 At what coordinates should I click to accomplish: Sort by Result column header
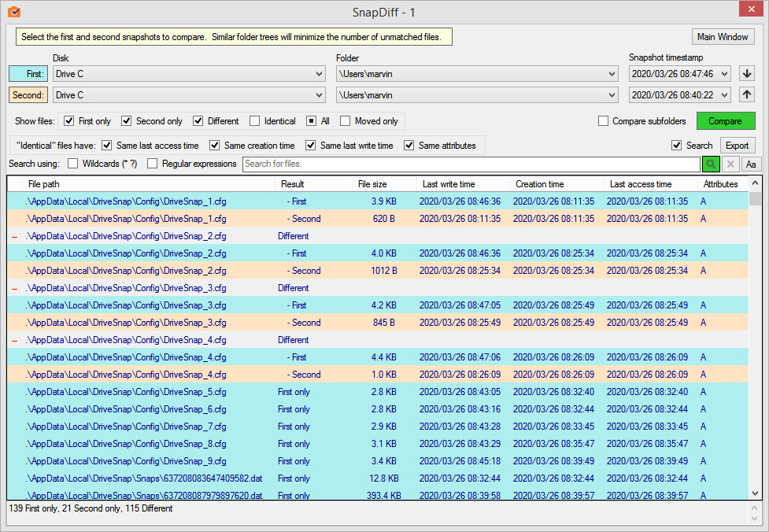pos(313,184)
